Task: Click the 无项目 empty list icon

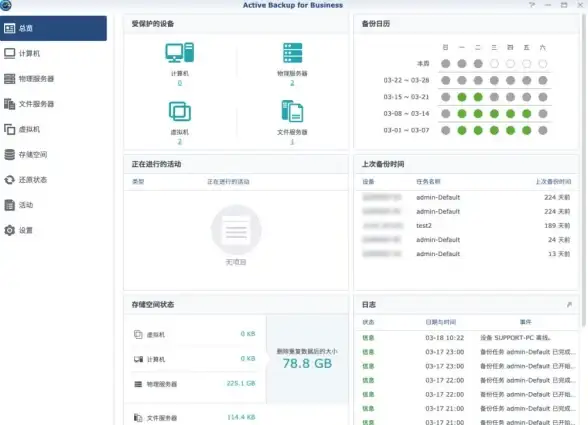Action: click(x=236, y=230)
